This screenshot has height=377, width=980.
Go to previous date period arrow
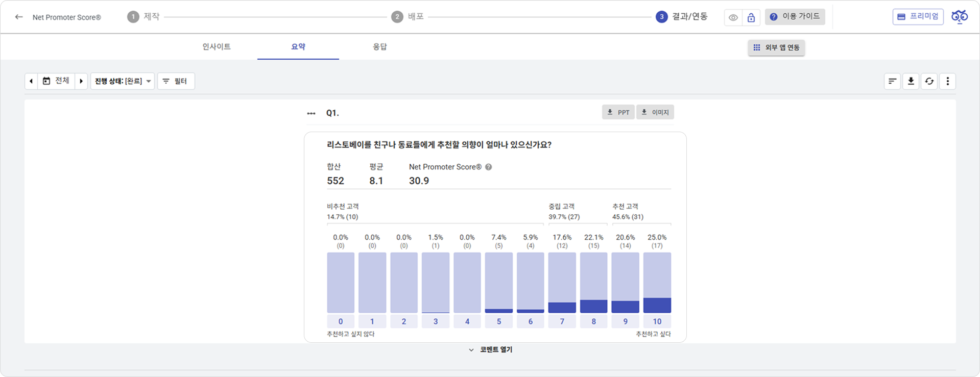(31, 81)
